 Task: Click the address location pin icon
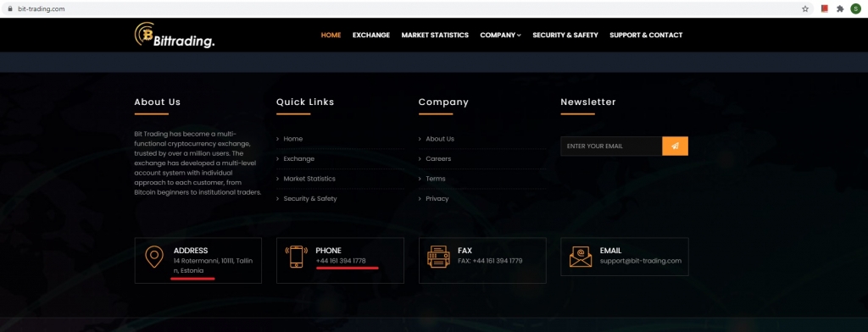click(154, 257)
